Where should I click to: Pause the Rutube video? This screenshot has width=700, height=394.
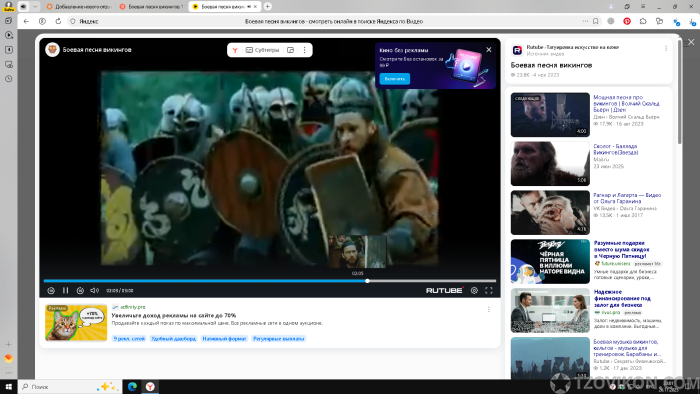pos(66,290)
